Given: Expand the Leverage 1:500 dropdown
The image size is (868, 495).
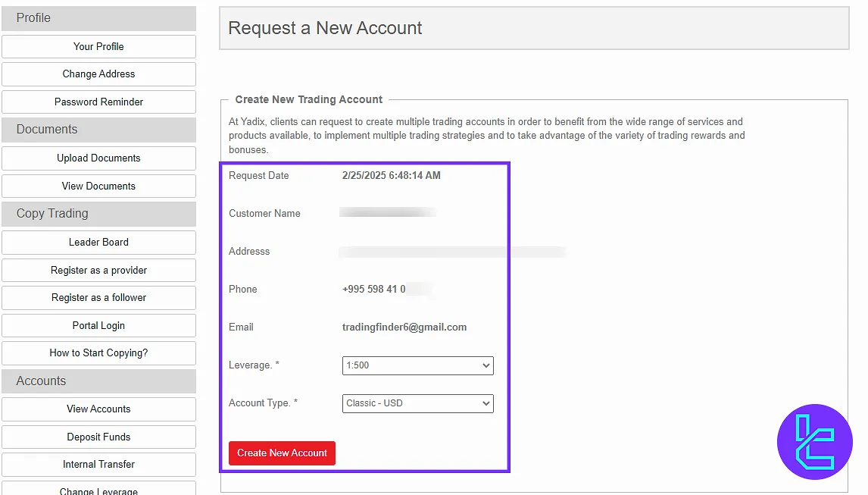Looking at the screenshot, I should pos(417,365).
